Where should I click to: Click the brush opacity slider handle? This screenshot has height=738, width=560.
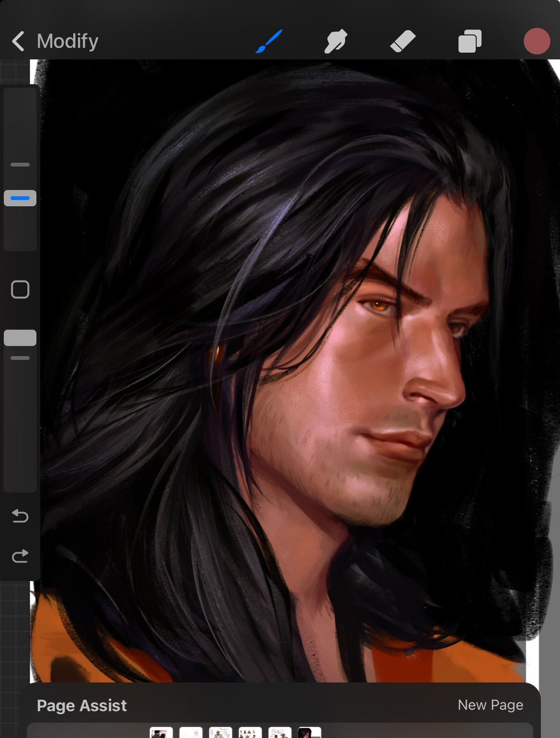pyautogui.click(x=20, y=338)
